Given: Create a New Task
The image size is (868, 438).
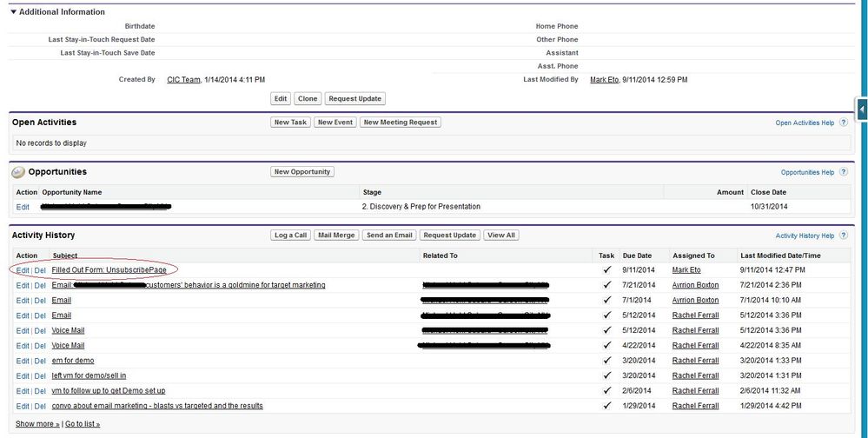Looking at the screenshot, I should point(290,123).
